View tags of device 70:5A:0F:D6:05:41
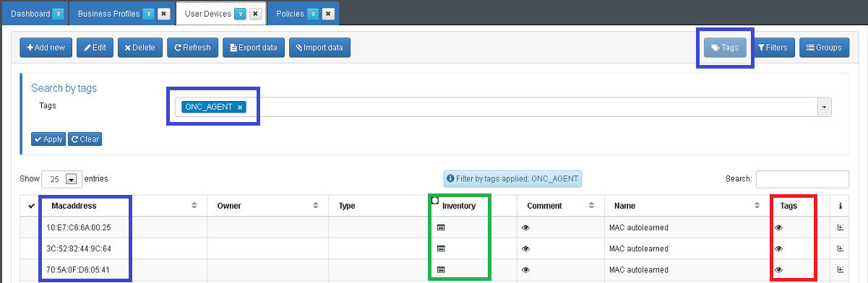 pos(778,269)
